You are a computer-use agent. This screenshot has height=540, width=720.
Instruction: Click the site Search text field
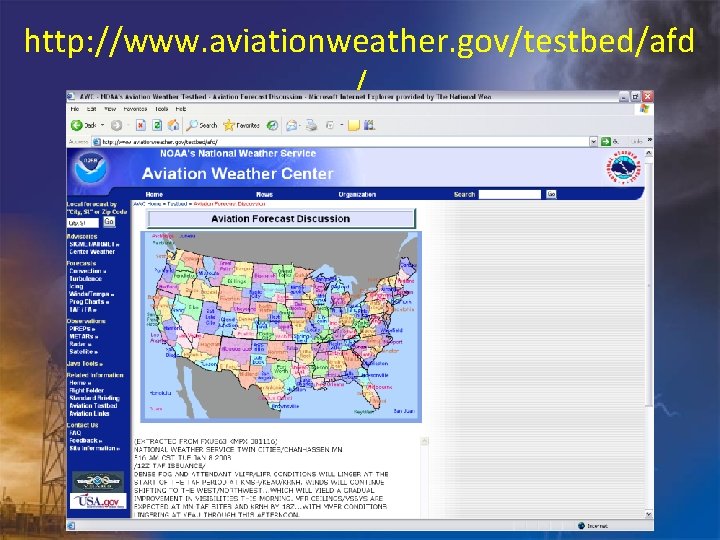click(510, 194)
